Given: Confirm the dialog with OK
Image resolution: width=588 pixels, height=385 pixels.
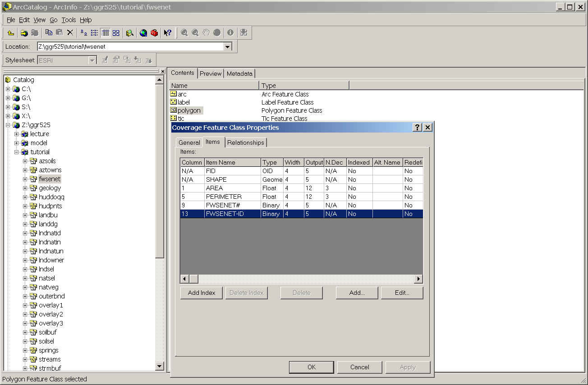Looking at the screenshot, I should 312,367.
